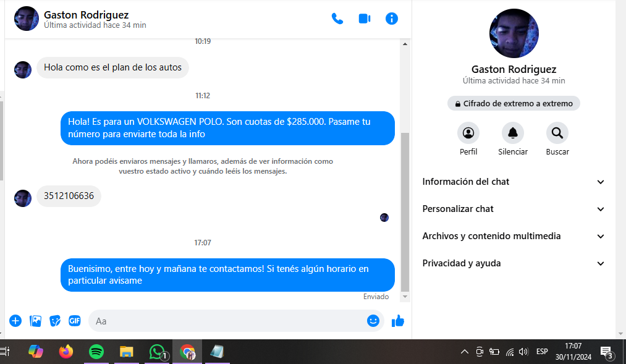This screenshot has height=364, width=626.
Task: Click the Aa message input field
Action: pyautogui.click(x=229, y=321)
